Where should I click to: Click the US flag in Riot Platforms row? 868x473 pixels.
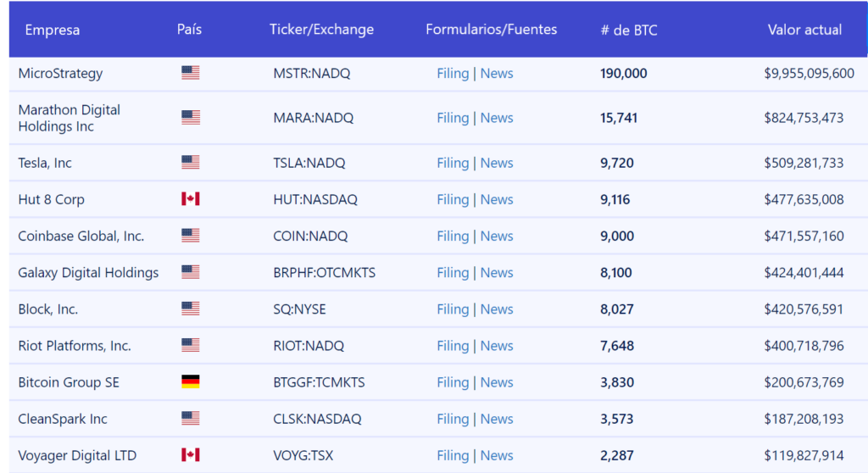click(x=191, y=345)
